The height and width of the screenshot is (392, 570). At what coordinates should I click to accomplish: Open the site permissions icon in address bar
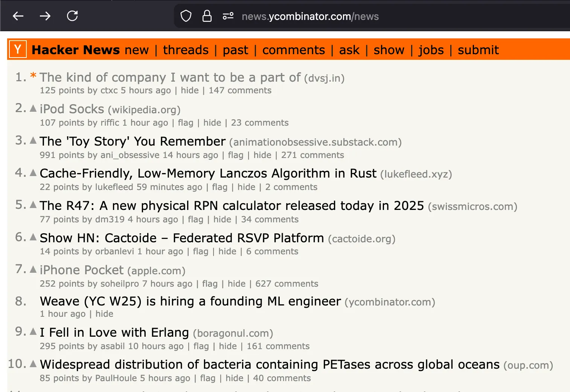(x=228, y=16)
